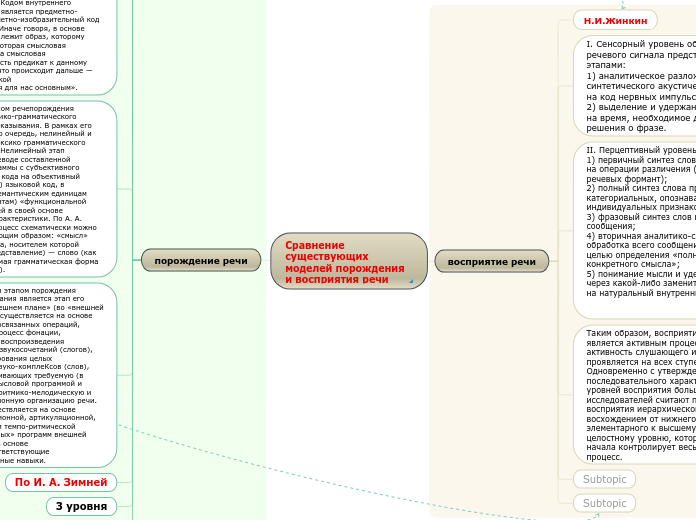Select the note starting 'II. Перцептивный уровень'
The height and width of the screenshot is (520, 696).
pos(635,230)
